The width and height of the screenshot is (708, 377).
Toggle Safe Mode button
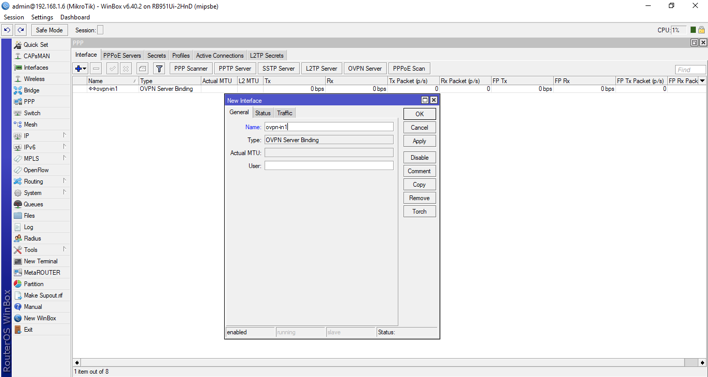49,30
